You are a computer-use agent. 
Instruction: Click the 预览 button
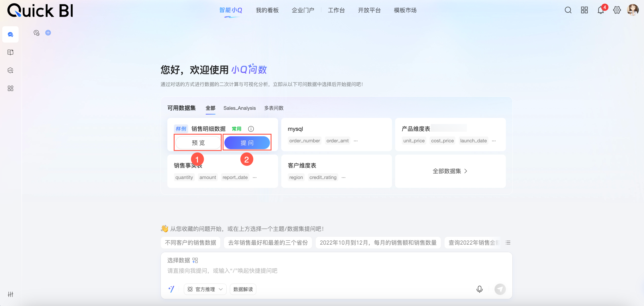pyautogui.click(x=198, y=143)
